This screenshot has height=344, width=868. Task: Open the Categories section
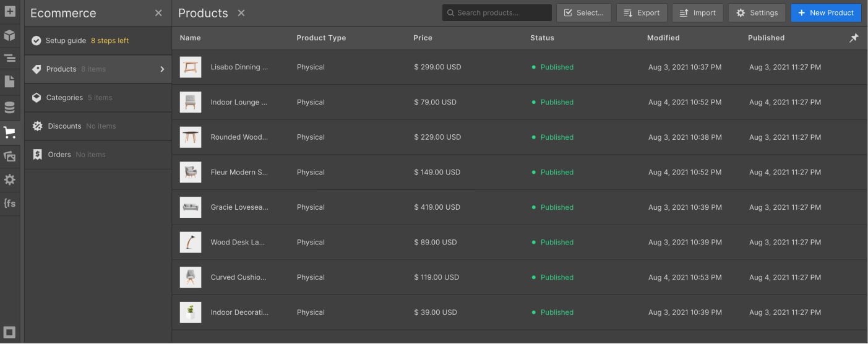pos(98,98)
